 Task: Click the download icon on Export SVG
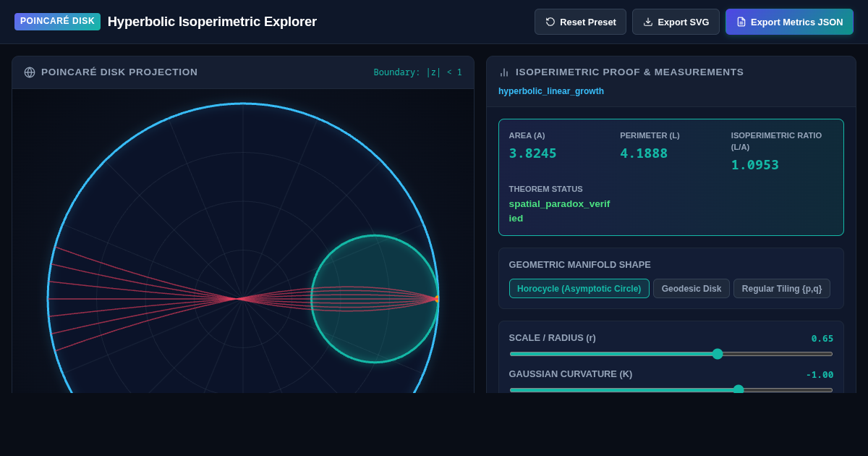pos(648,22)
